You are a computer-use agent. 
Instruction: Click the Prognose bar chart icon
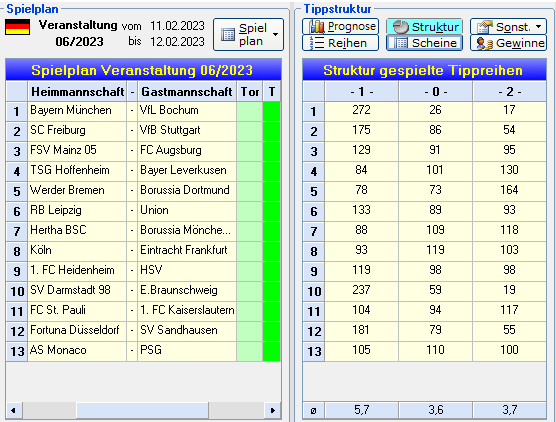point(317,26)
